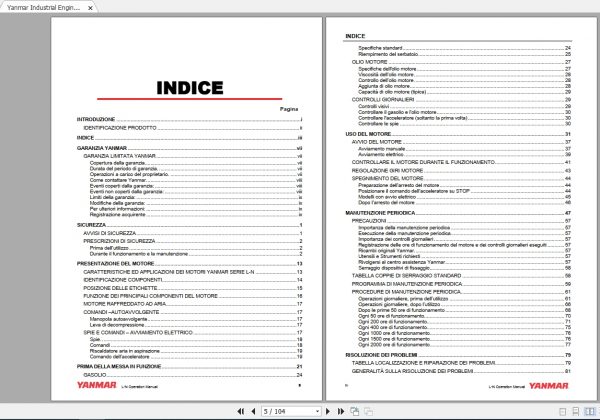Click AVVISI DI SICUREZZA entry
This screenshot has width=600, height=420.
pos(109,233)
